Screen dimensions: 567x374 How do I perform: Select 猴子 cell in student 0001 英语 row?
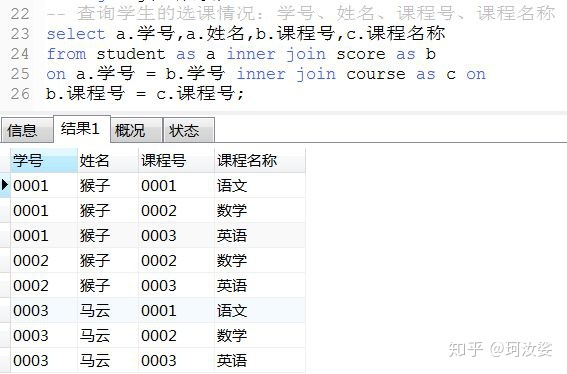pyautogui.click(x=108, y=235)
